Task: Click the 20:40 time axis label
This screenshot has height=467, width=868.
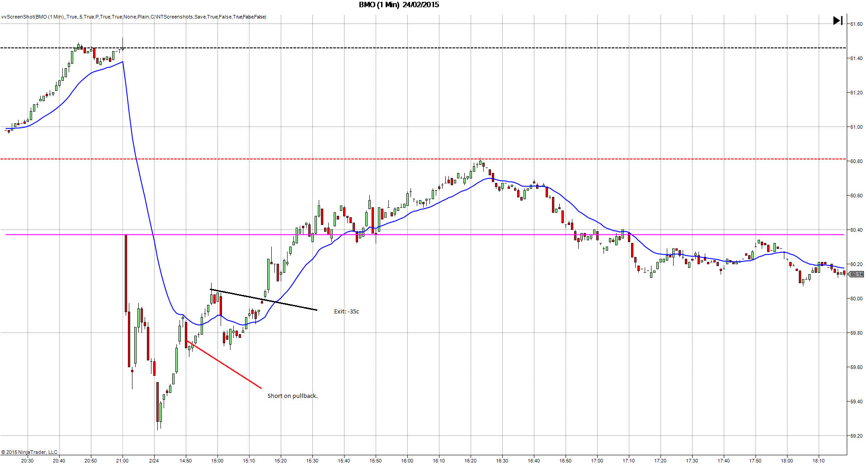Action: [59, 461]
